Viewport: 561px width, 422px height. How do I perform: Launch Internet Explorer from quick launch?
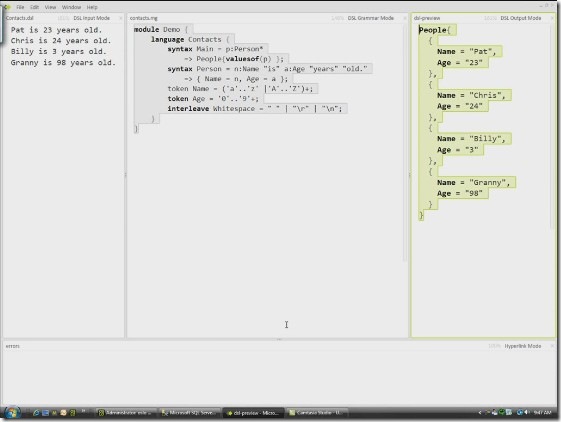(36, 413)
